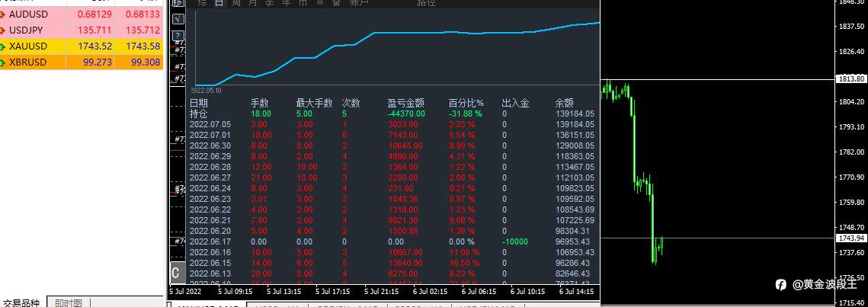The image size is (868, 307).
Task: Click the green arrow icon beside XAUUSD
Action: pyautogui.click(x=3, y=46)
